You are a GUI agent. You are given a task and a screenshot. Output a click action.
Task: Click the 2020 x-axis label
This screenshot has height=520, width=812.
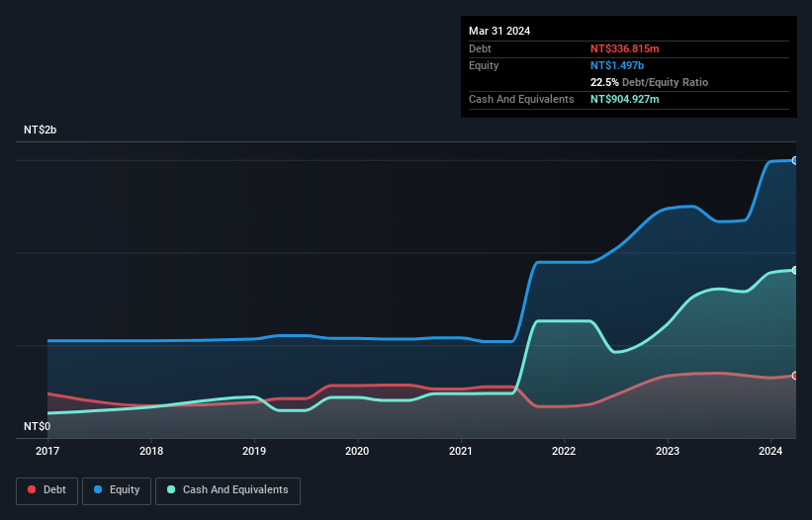click(x=357, y=451)
